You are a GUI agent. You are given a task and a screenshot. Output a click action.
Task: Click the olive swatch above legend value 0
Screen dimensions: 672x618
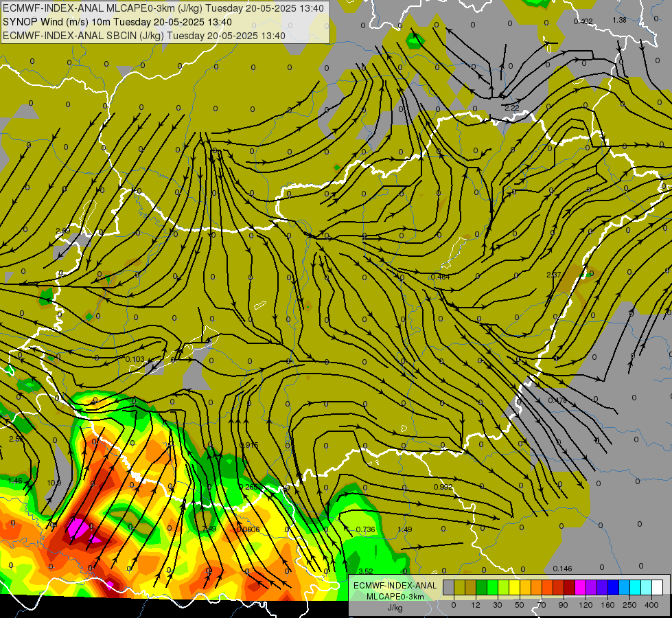459,587
